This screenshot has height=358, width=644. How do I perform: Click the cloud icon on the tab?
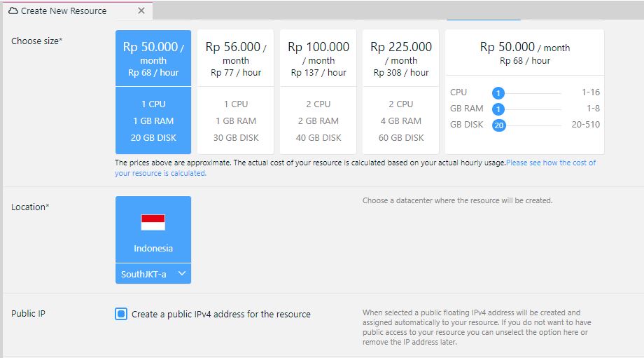(13, 11)
